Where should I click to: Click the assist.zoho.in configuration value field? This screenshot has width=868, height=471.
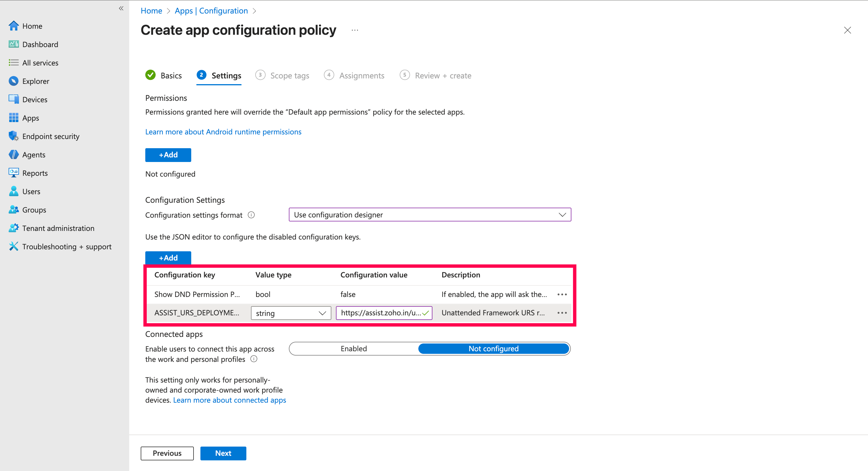[x=380, y=313]
